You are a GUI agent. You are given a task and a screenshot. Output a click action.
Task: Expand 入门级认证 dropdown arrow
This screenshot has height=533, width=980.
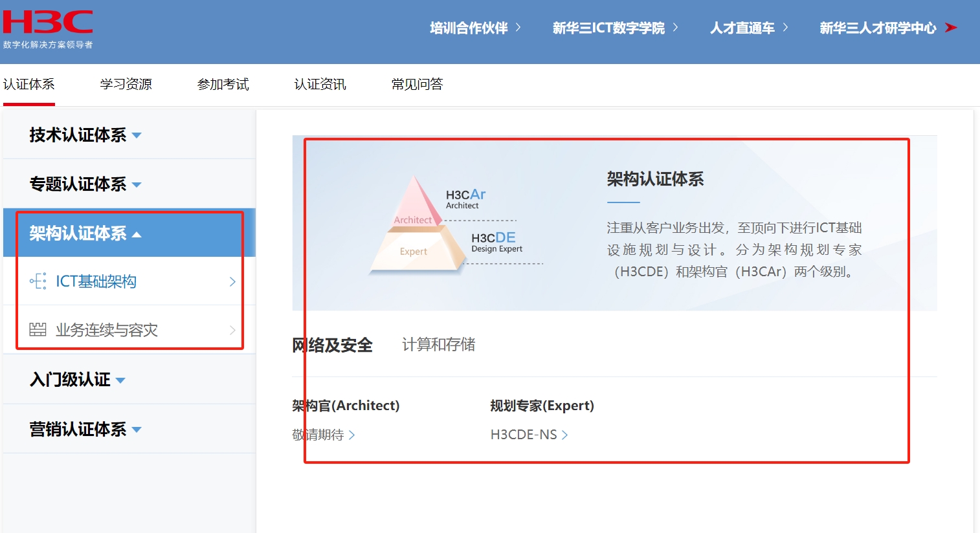pyautogui.click(x=120, y=380)
